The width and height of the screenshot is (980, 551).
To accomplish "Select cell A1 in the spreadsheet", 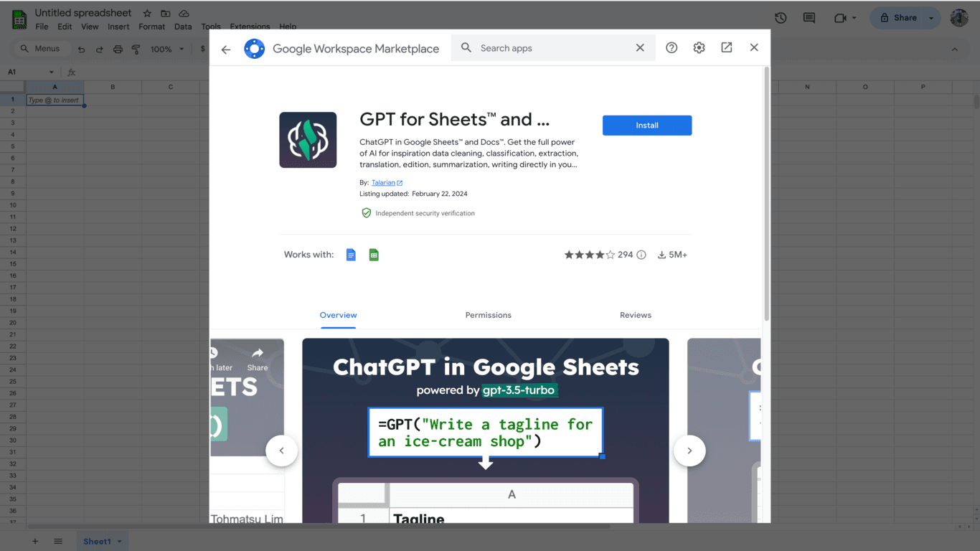I will [55, 100].
